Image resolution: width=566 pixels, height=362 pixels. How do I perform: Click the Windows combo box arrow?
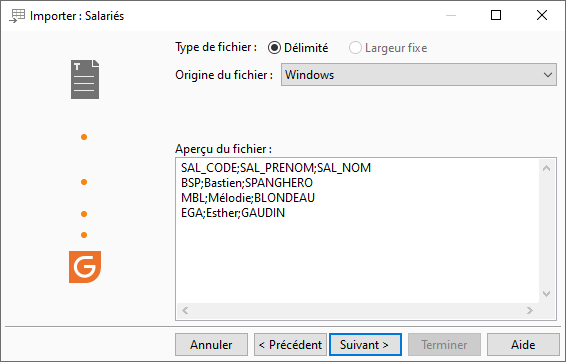pyautogui.click(x=548, y=75)
